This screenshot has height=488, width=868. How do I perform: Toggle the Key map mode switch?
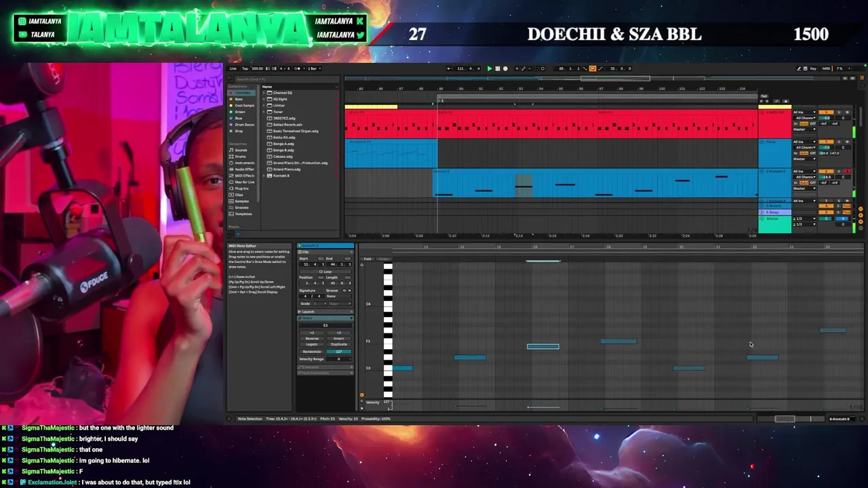click(813, 68)
